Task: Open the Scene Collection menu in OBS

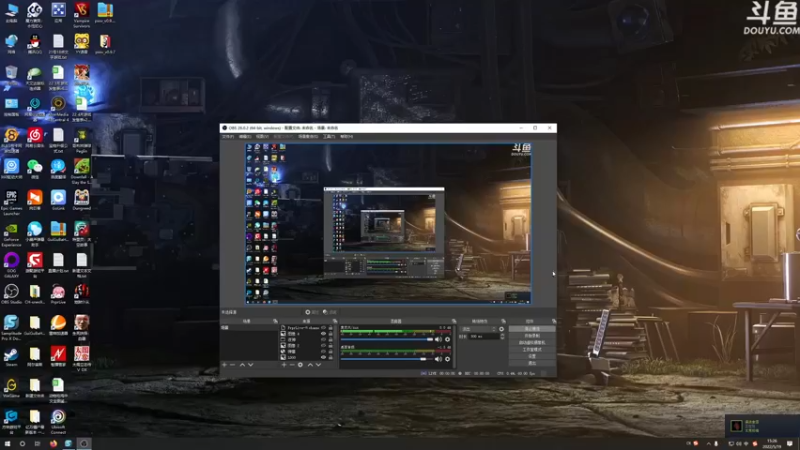Action: [x=308, y=136]
